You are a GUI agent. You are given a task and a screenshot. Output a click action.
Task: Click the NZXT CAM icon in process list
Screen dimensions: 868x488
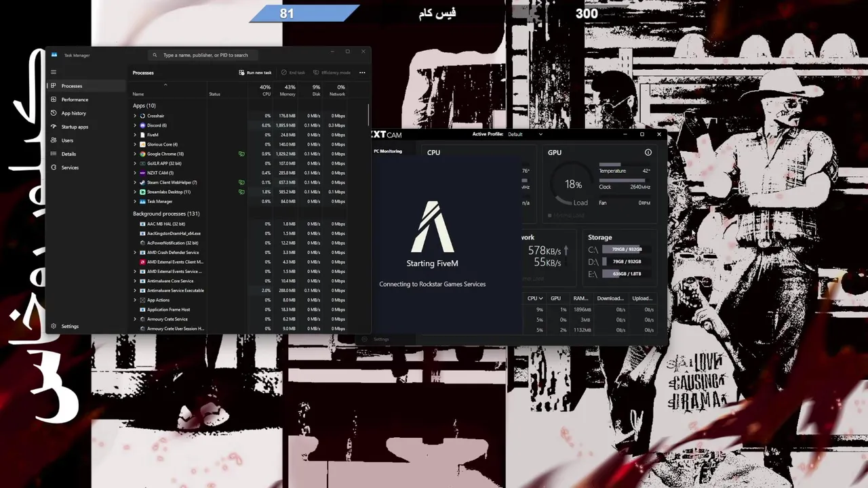click(142, 173)
